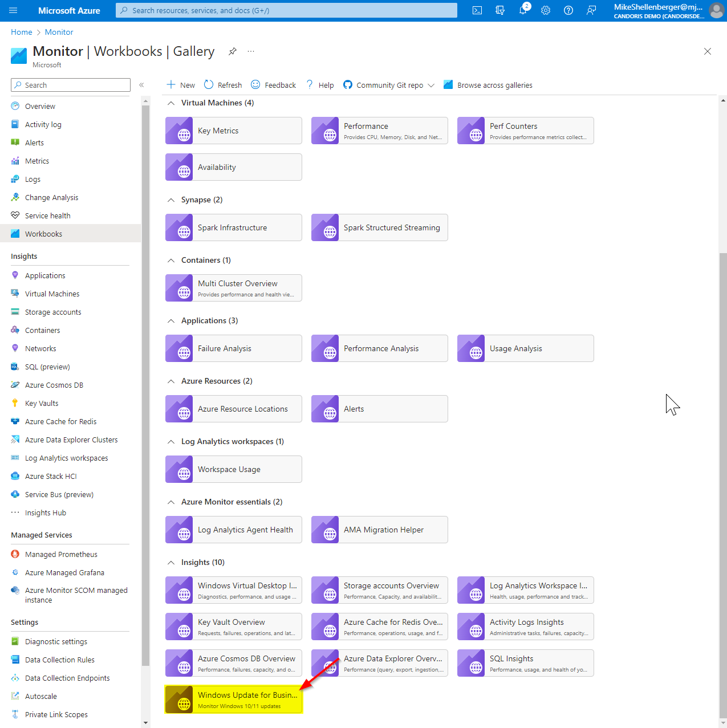This screenshot has height=728, width=727.
Task: Open the ellipsis menu beside the Gallery title
Action: point(250,51)
